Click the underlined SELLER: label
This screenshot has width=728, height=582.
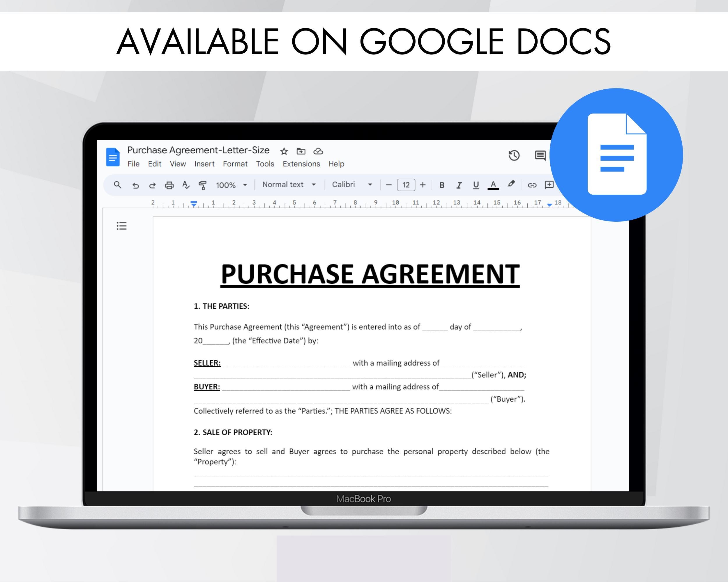pos(207,363)
